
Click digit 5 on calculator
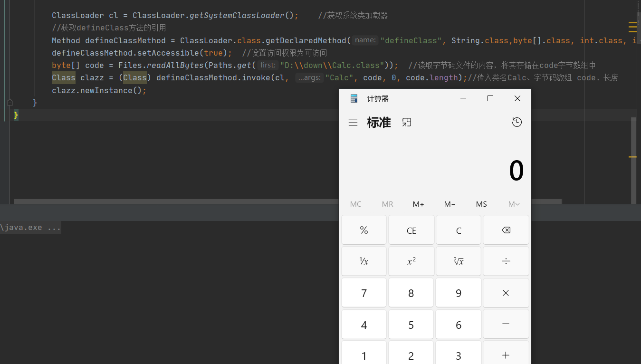[411, 324]
